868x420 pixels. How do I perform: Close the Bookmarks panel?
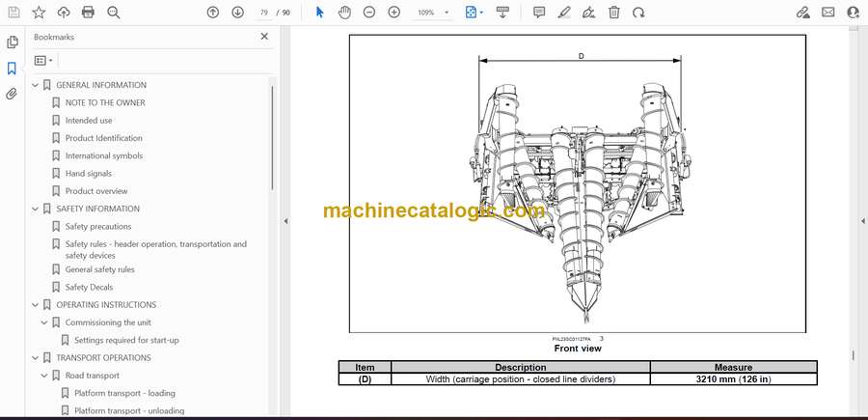pos(264,37)
